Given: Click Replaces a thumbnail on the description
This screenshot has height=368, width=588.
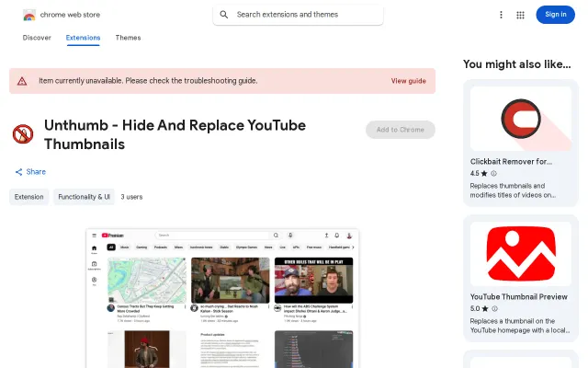Looking at the screenshot, I should (x=520, y=326).
